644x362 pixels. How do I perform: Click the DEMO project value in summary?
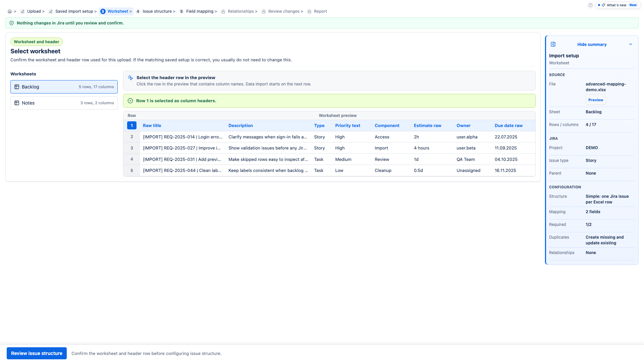(592, 148)
